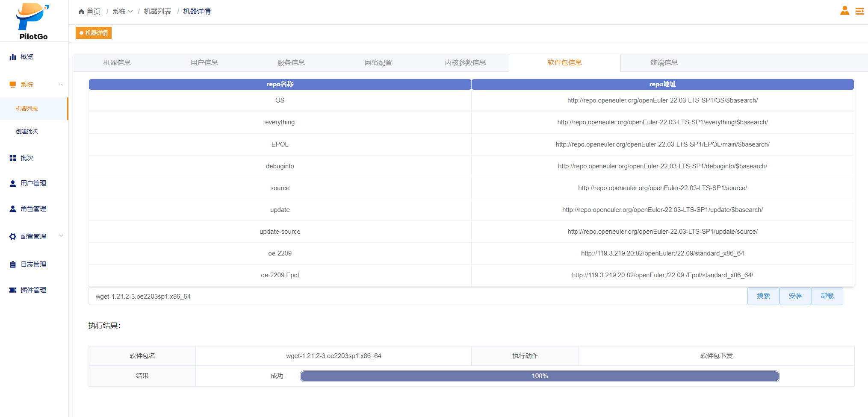Click the 搜索 button
Viewport: 868px width, 417px height.
[x=763, y=296]
